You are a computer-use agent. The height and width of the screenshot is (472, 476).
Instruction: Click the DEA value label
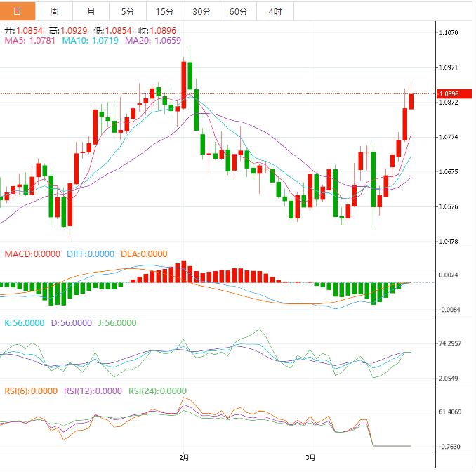[x=144, y=254]
